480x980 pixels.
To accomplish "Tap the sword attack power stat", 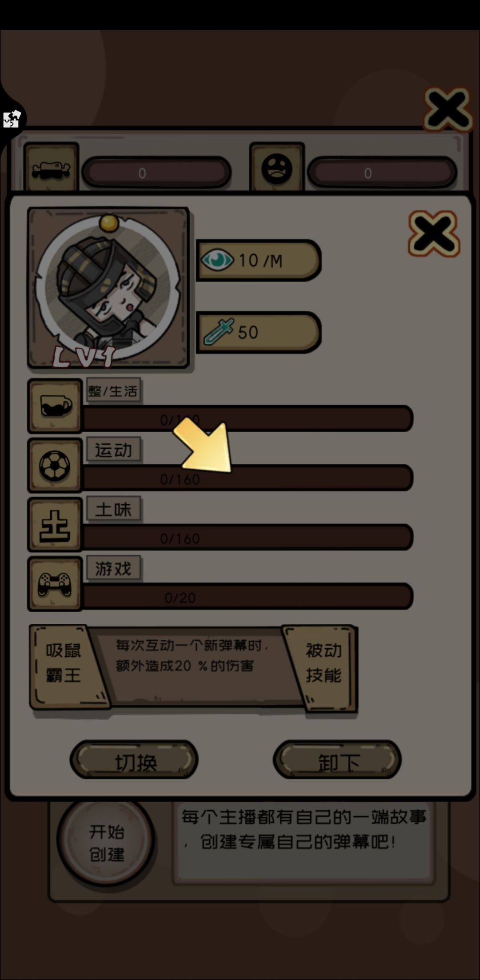I will click(x=259, y=332).
